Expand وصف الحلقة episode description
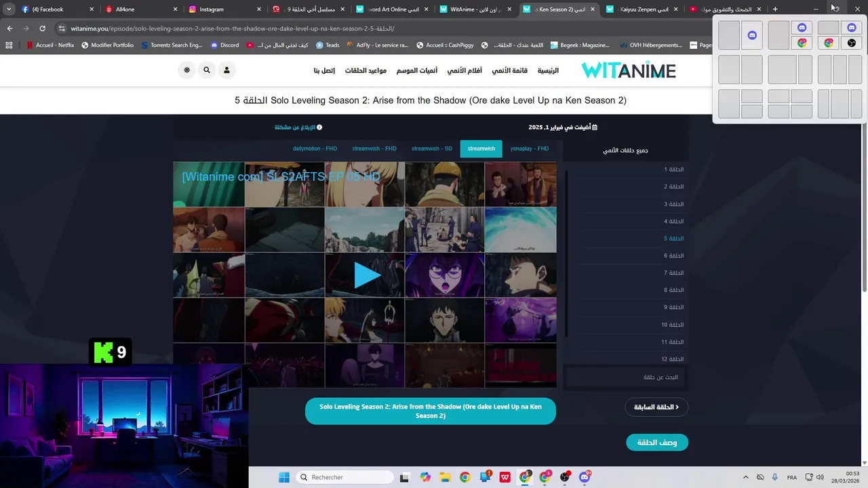Viewport: 868px width, 488px height. pyautogui.click(x=656, y=443)
